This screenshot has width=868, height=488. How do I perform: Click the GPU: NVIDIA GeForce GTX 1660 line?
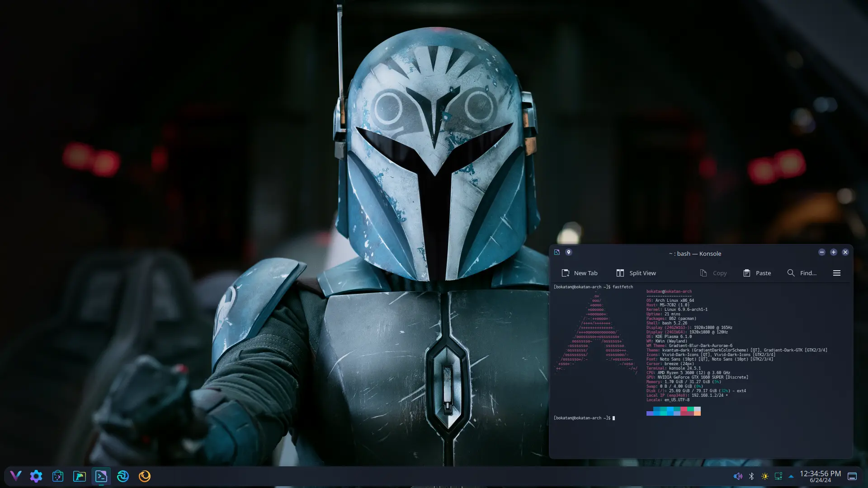[697, 377]
